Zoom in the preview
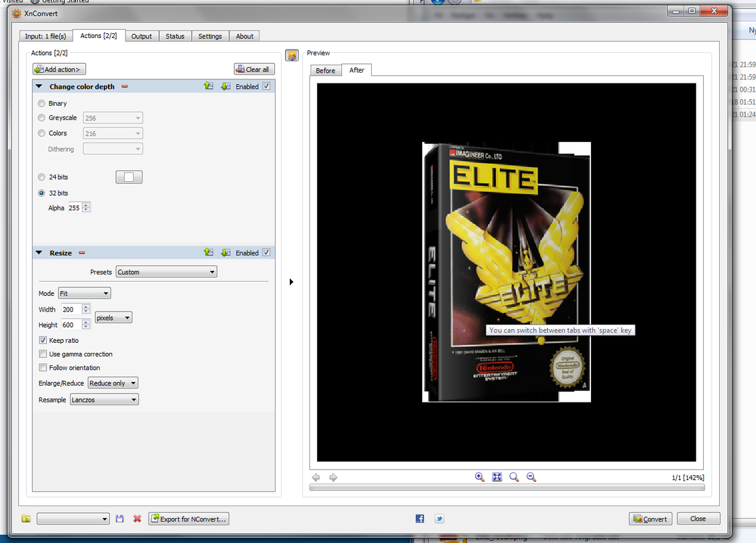The image size is (756, 543). click(479, 477)
